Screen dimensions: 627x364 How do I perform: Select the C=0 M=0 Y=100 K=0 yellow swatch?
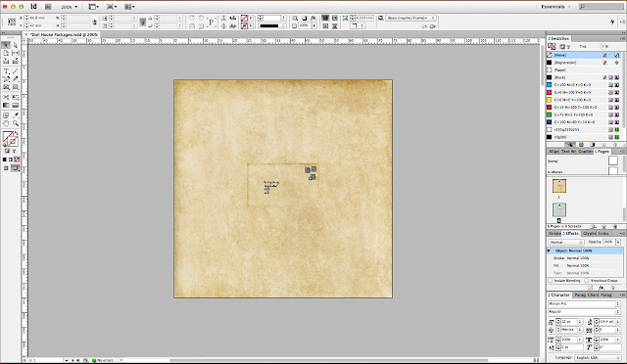pos(583,100)
